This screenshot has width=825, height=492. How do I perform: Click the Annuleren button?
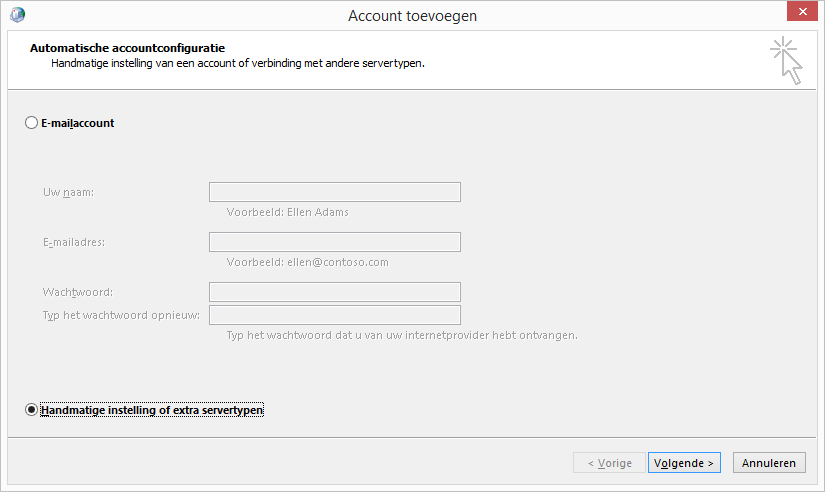pos(769,463)
